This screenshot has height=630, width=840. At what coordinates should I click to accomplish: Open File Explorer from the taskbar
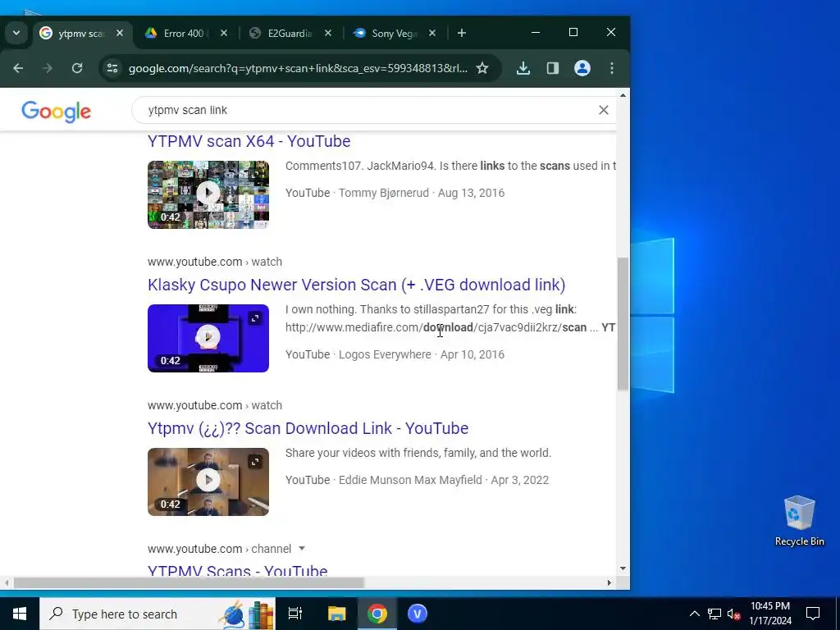point(337,614)
